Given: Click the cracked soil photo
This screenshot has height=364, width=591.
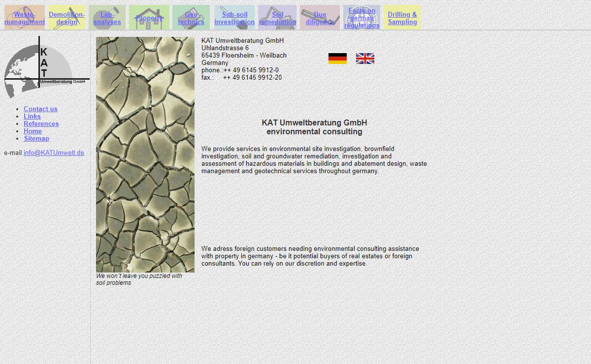Looking at the screenshot, I should pyautogui.click(x=145, y=154).
